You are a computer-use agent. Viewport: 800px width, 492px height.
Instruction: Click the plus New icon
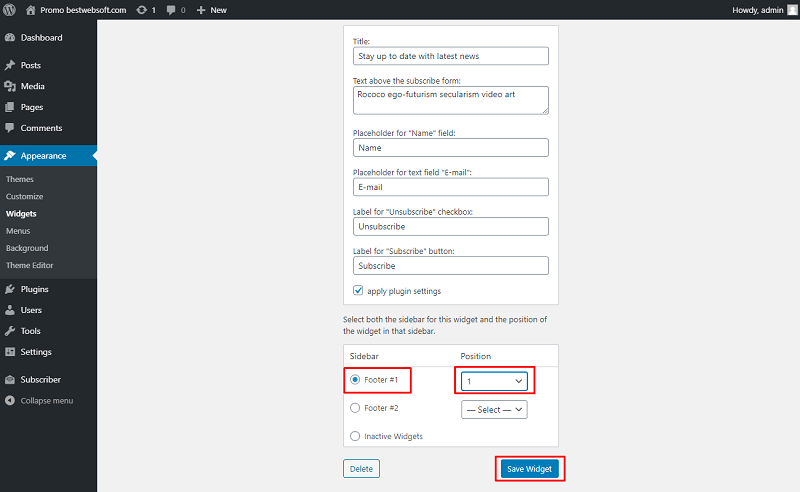point(201,10)
